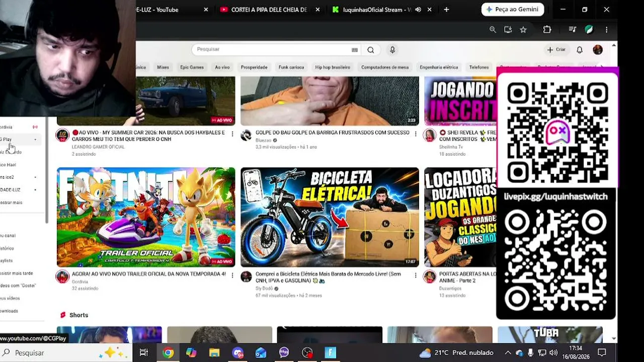Image resolution: width=644 pixels, height=362 pixels.
Task: Open OBS Studio from the taskbar
Action: (x=307, y=352)
